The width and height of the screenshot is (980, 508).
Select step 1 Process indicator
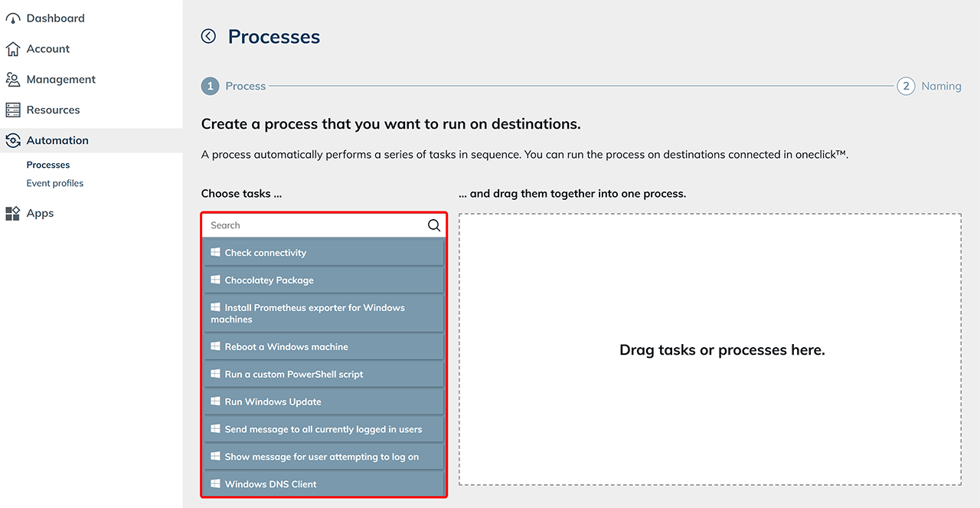210,86
